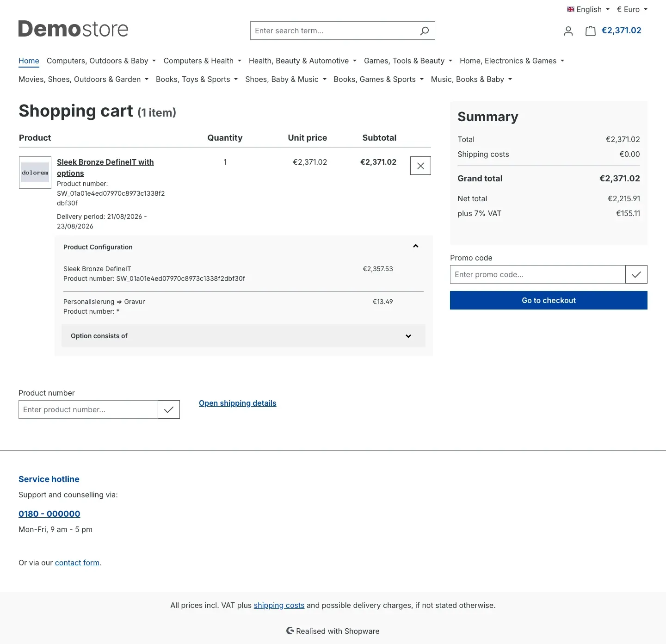Expand the Option consists of section
This screenshot has width=666, height=644.
[408, 336]
